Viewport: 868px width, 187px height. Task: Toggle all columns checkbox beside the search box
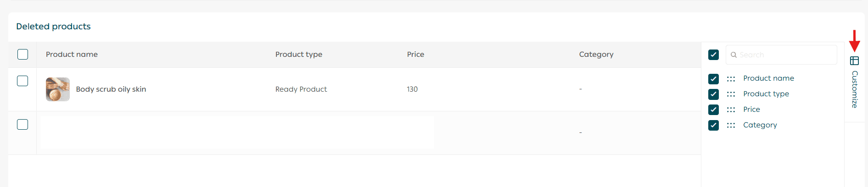[x=713, y=55]
